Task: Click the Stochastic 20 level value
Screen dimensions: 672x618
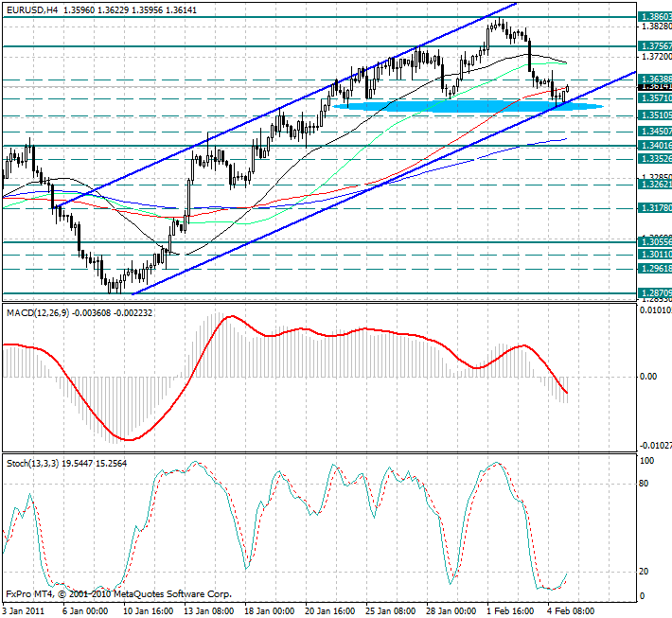Action: pyautogui.click(x=644, y=572)
